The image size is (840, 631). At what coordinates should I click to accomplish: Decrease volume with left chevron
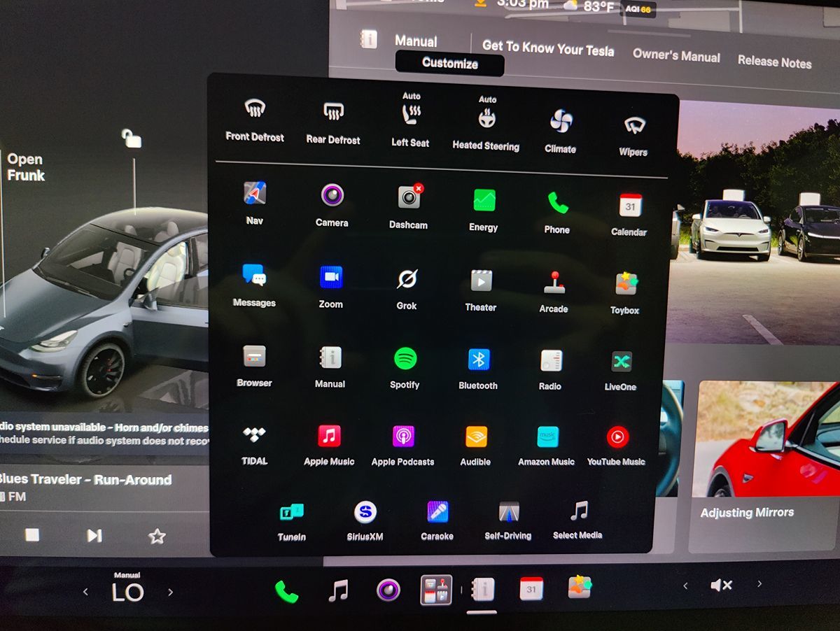click(x=685, y=586)
